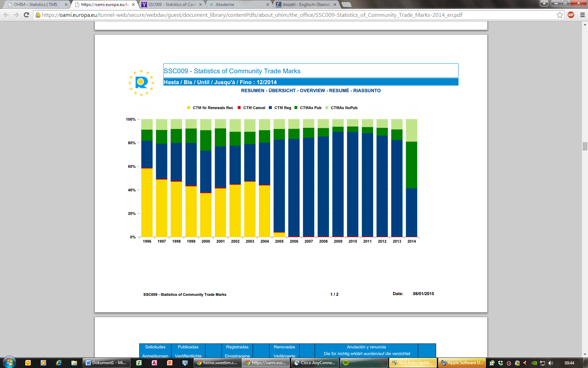
Task: Switch to the home.sweetim.c... Chrome window
Action: click(x=217, y=363)
